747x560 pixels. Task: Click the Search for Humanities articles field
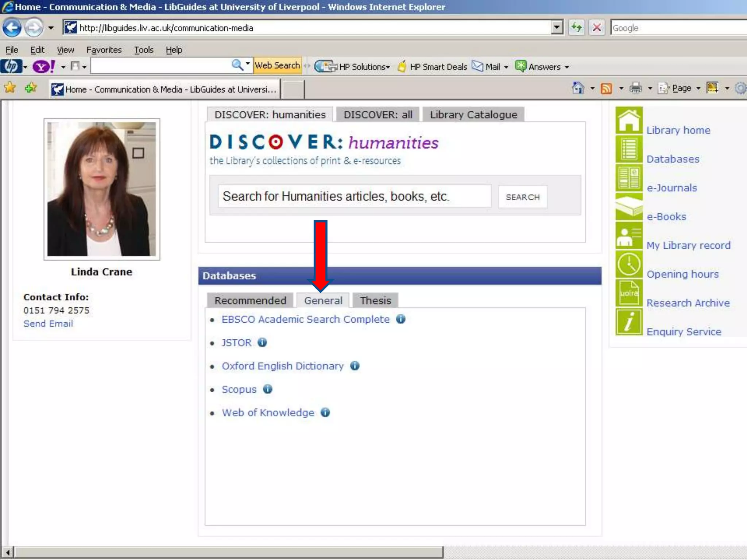tap(354, 197)
